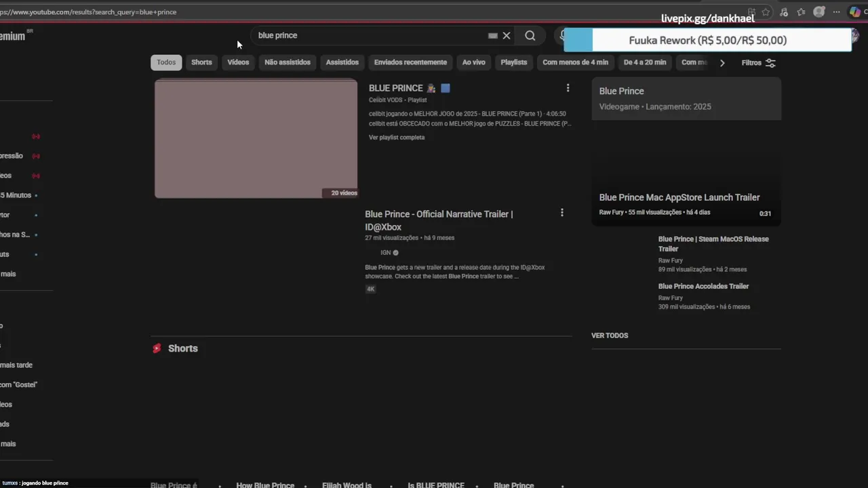
Task: Open Blue Prince Steam MacOS Release Trailer
Action: point(713,244)
